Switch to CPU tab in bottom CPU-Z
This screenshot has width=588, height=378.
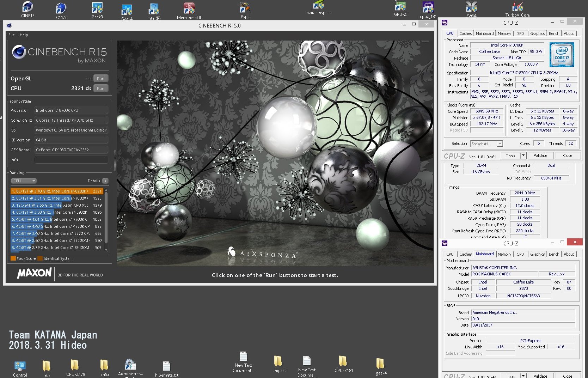[450, 254]
